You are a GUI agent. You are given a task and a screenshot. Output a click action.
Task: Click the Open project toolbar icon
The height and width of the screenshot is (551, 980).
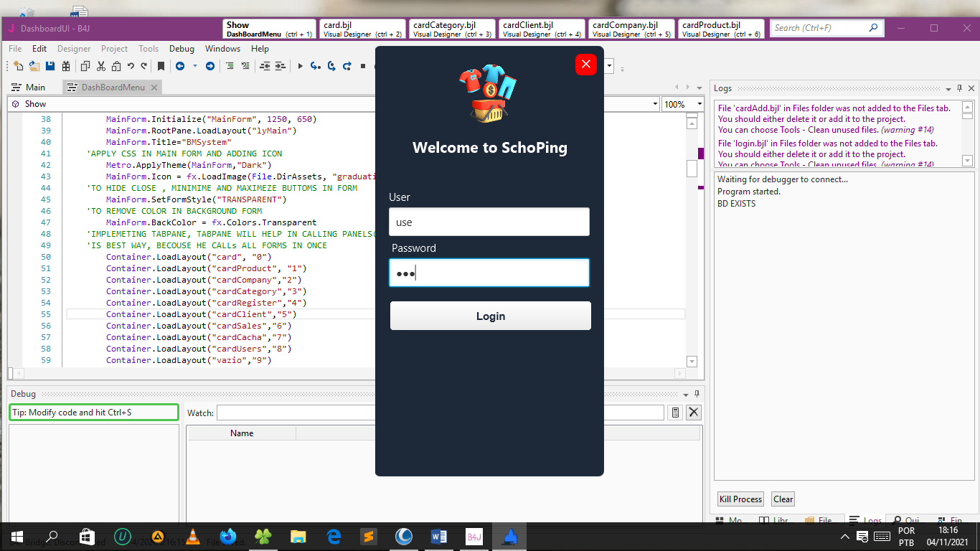coord(34,66)
